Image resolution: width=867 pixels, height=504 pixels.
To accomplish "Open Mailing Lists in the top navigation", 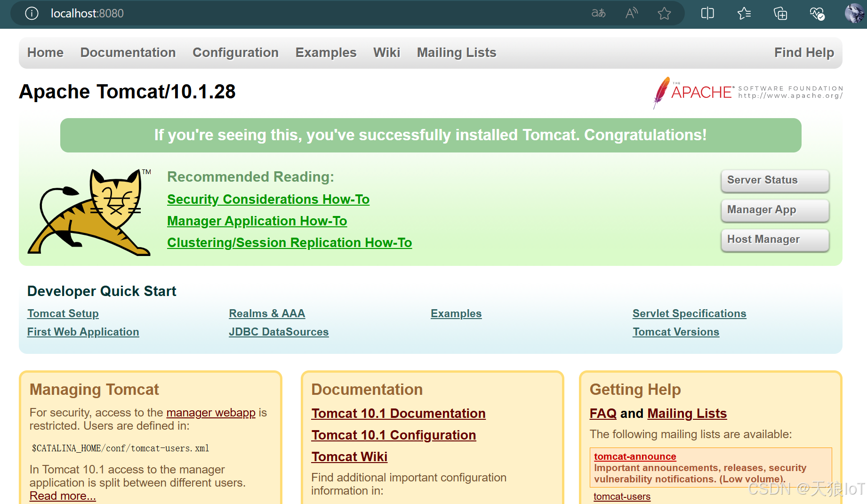I will tap(457, 52).
